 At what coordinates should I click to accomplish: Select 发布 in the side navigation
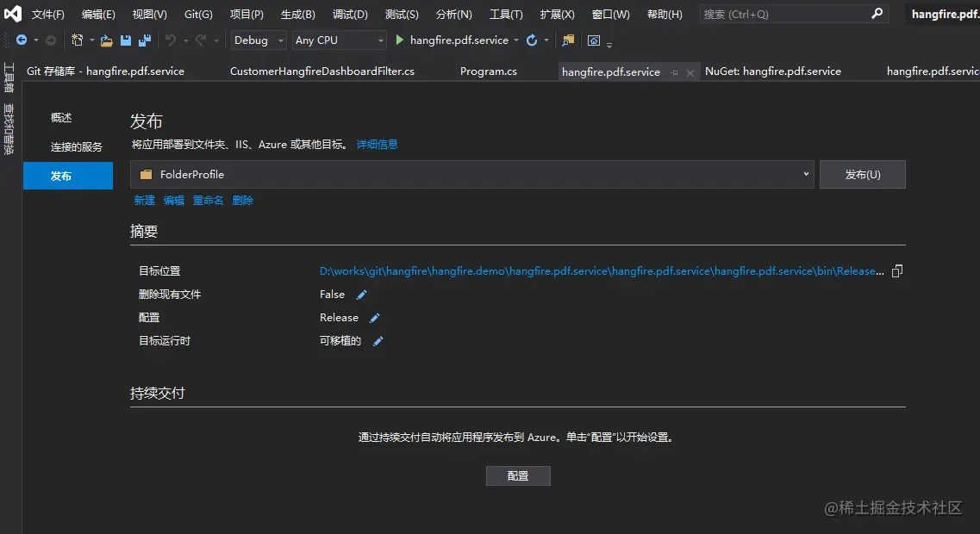pos(68,176)
